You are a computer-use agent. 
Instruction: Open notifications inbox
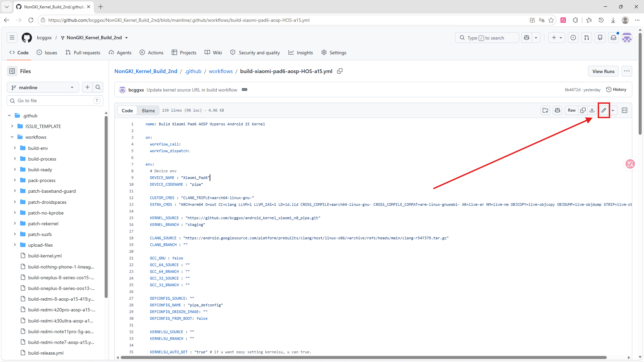coord(613,38)
